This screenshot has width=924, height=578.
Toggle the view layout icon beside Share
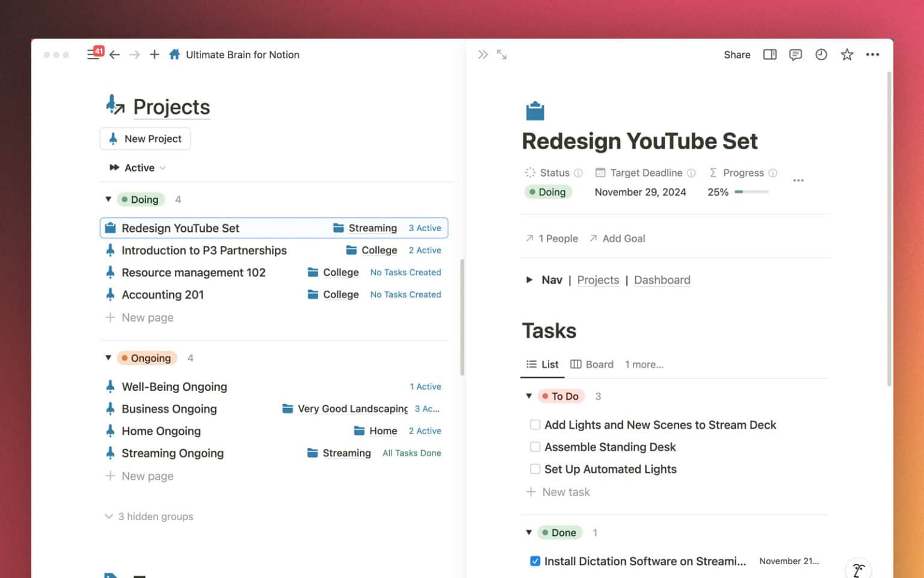point(770,55)
